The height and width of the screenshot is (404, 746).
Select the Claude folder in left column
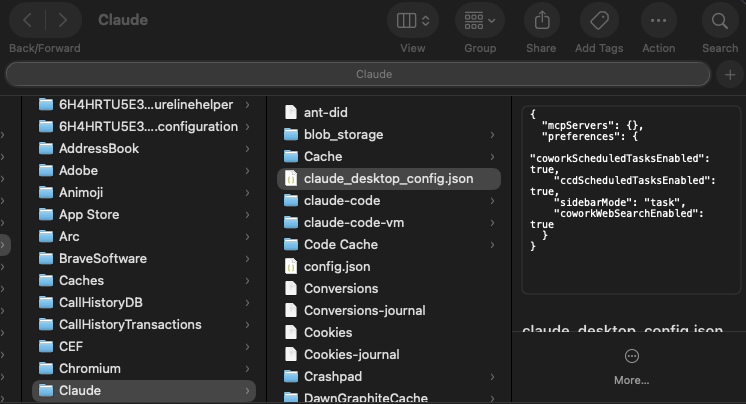tap(144, 390)
